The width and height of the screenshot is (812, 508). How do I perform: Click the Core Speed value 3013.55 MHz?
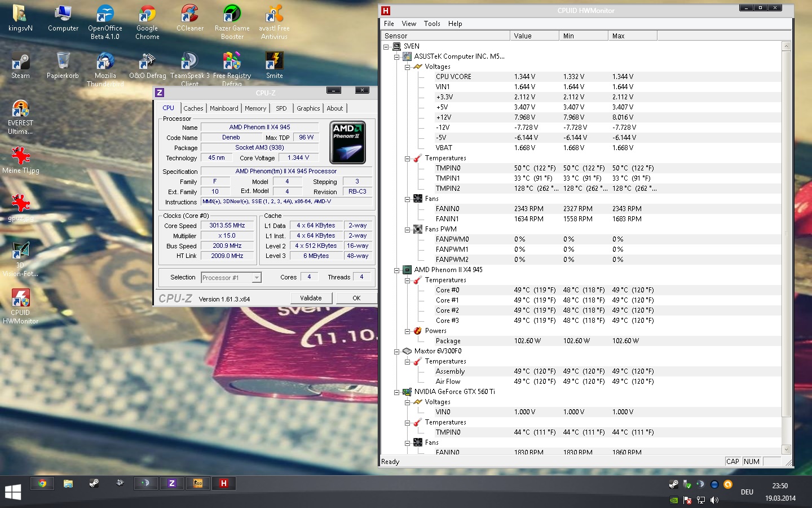[227, 225]
